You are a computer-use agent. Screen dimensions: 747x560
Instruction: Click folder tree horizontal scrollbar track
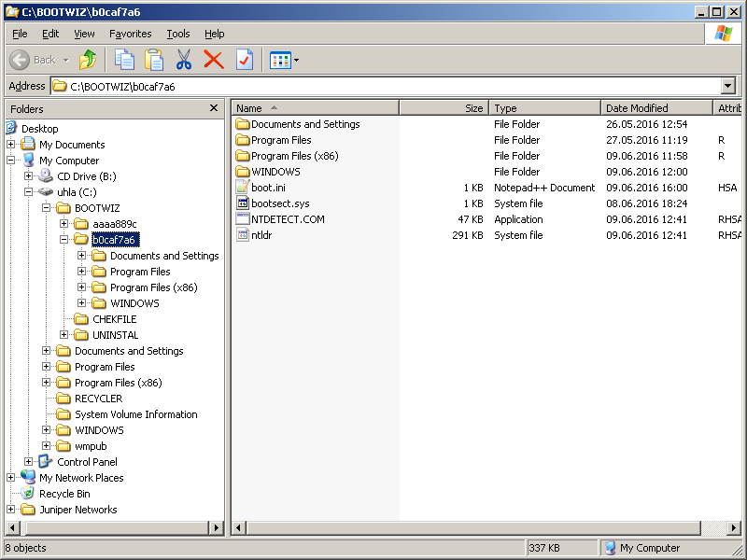(x=114, y=527)
